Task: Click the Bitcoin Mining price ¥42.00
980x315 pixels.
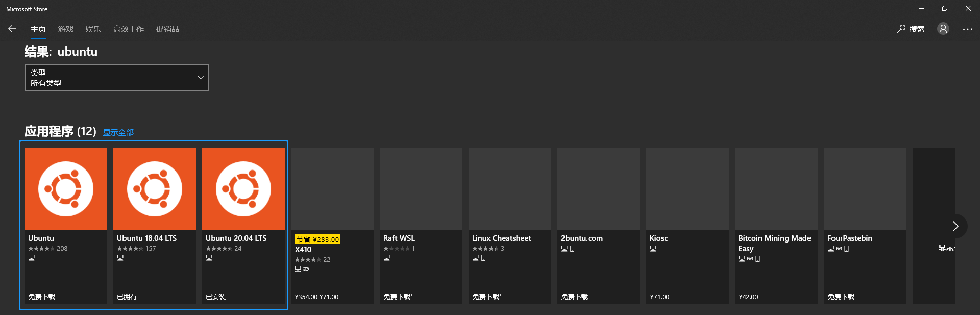Action: coord(748,297)
